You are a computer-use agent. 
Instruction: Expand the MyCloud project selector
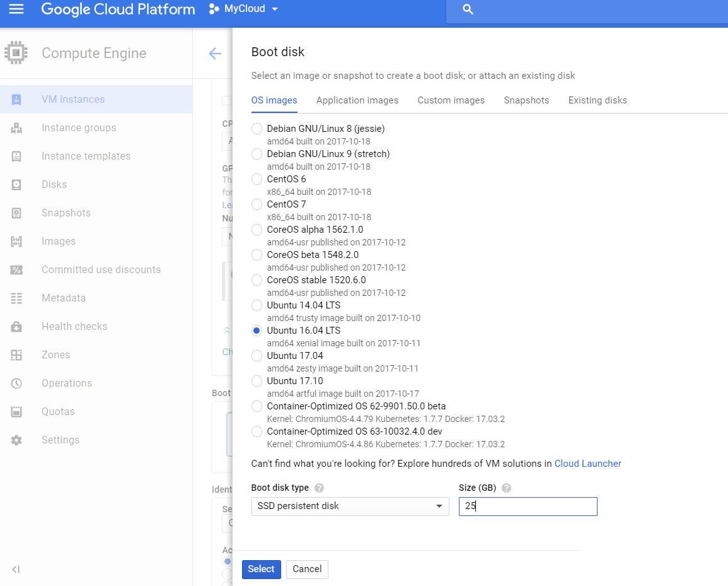[x=244, y=9]
